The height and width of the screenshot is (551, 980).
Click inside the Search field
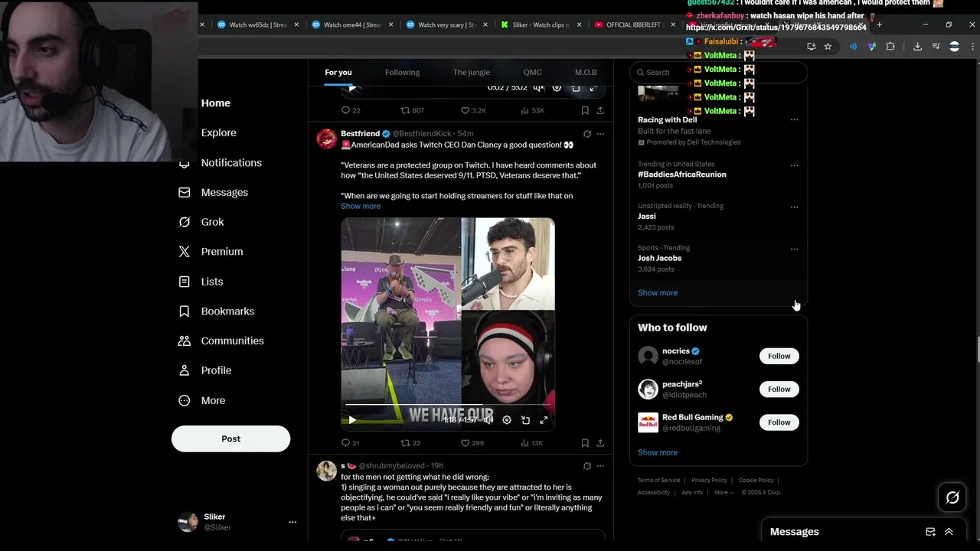click(x=718, y=72)
